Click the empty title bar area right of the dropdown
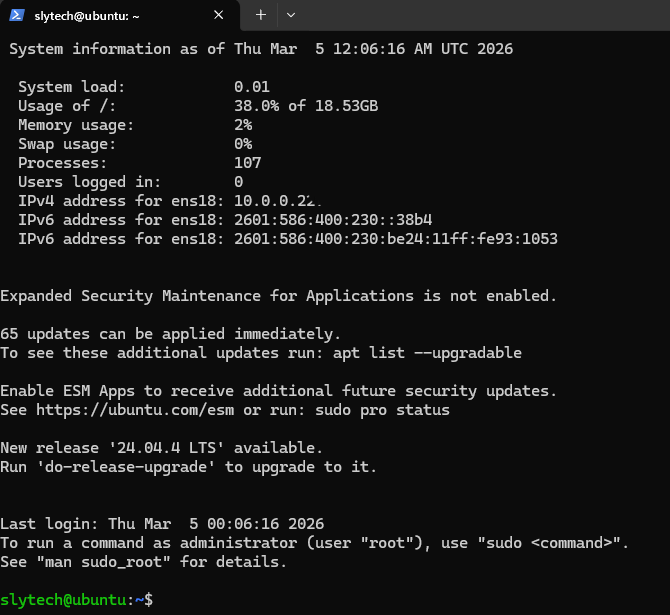 point(480,15)
